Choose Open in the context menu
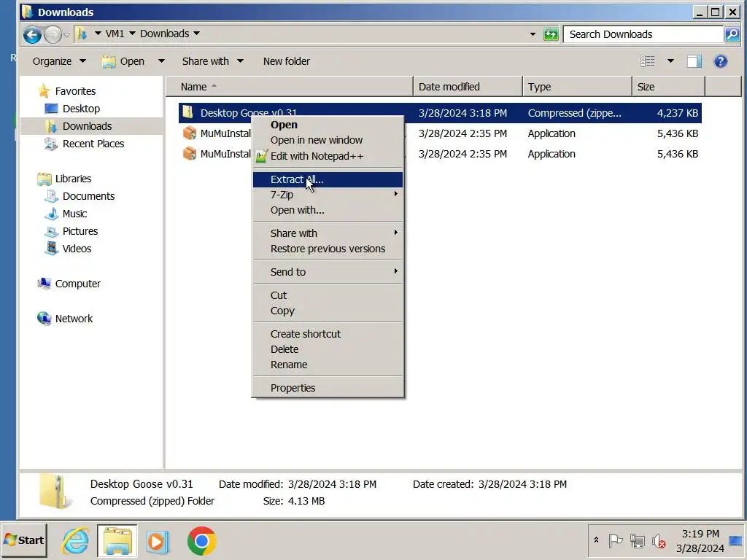The image size is (747, 560). pos(328,125)
